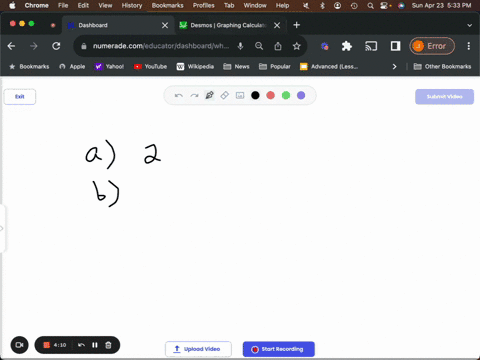
Task: Restart recording using the recorder's undo arrow
Action: coord(81,345)
